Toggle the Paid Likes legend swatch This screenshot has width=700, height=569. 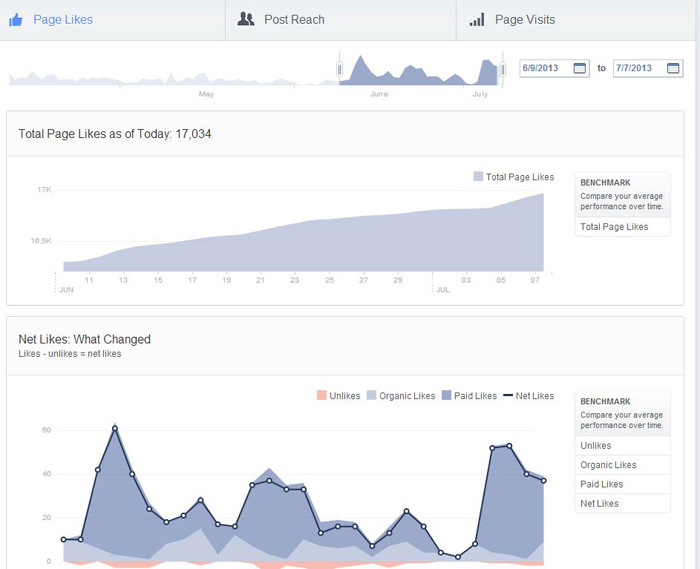click(446, 395)
